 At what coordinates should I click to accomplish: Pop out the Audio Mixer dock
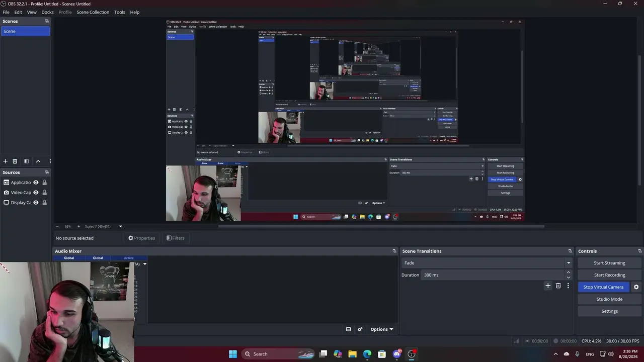(394, 251)
